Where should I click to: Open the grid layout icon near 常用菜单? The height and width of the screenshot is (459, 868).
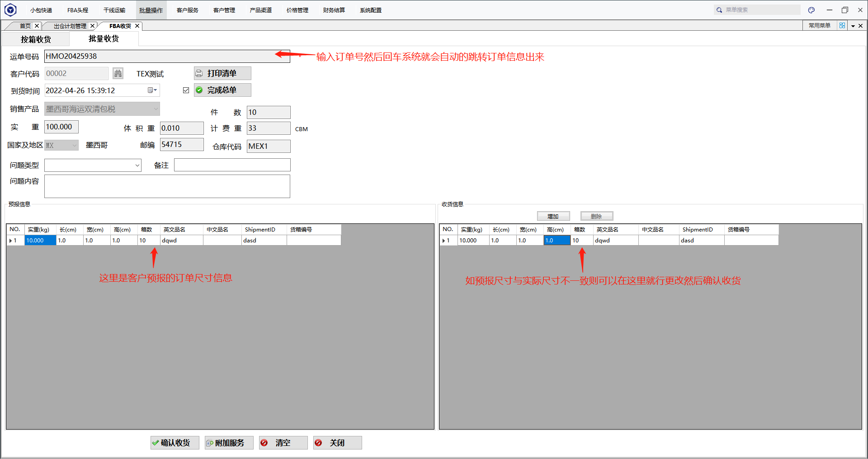pos(842,26)
